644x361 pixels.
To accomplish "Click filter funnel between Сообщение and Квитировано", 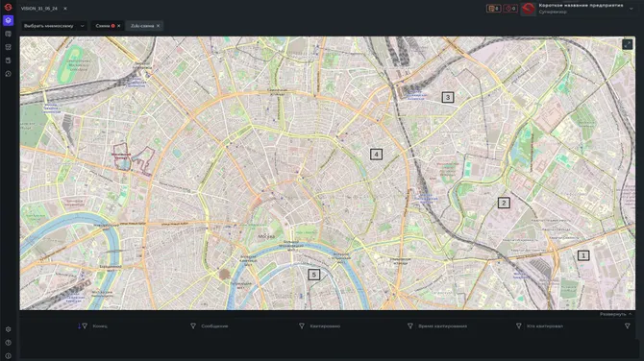I will pos(302,326).
